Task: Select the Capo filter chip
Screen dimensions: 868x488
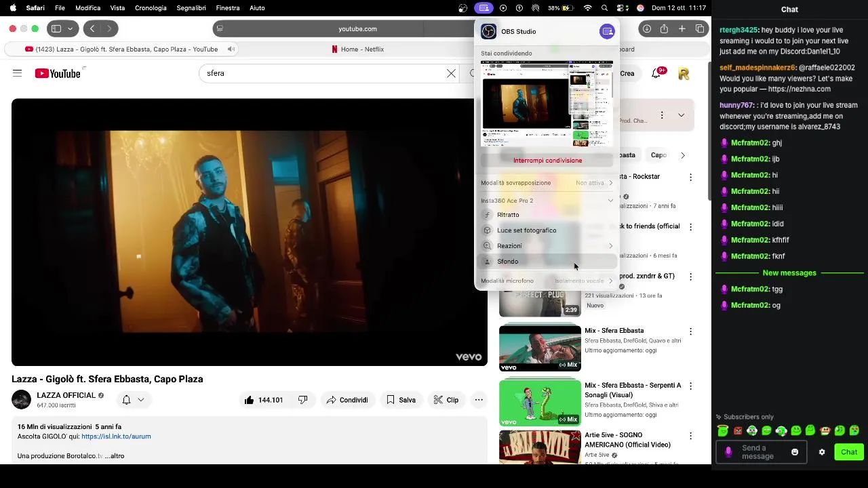Action: pos(658,155)
